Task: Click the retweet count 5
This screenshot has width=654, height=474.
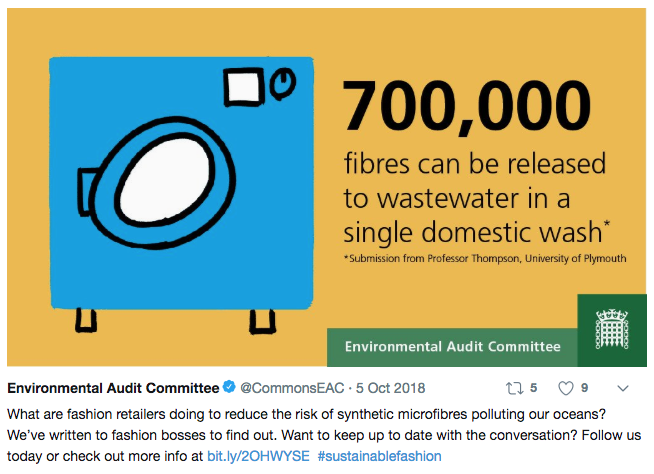Action: coord(533,388)
